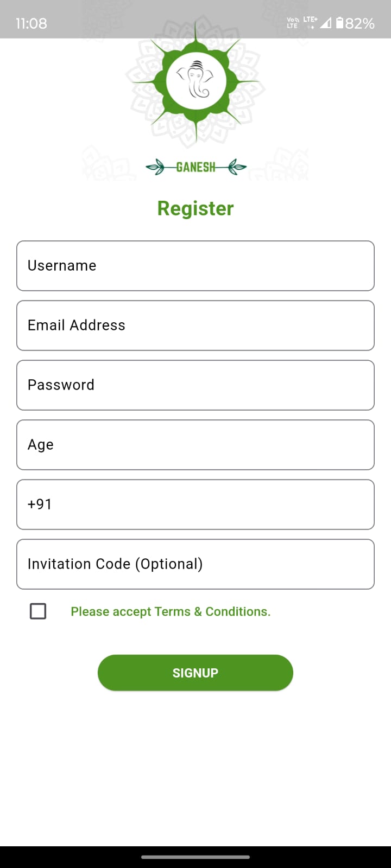Tap the +91 phone number field
Image resolution: width=391 pixels, height=868 pixels.
(195, 505)
